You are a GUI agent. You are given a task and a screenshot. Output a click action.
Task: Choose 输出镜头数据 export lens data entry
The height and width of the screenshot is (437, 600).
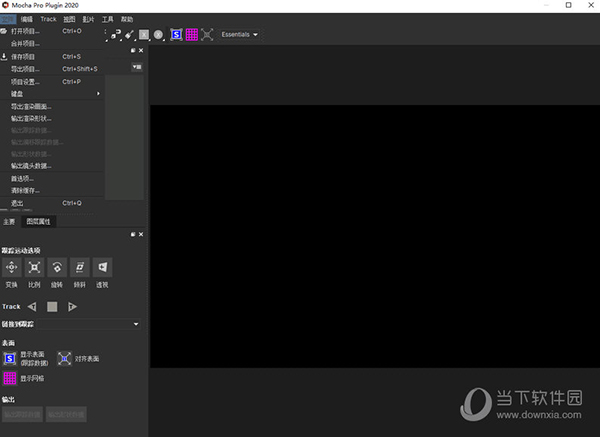click(x=52, y=166)
